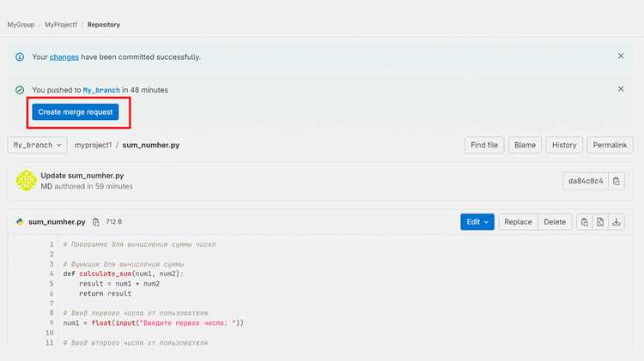Viewport: 644px width, 361px height.
Task: Open the Edit dropdown button
Action: [x=477, y=222]
